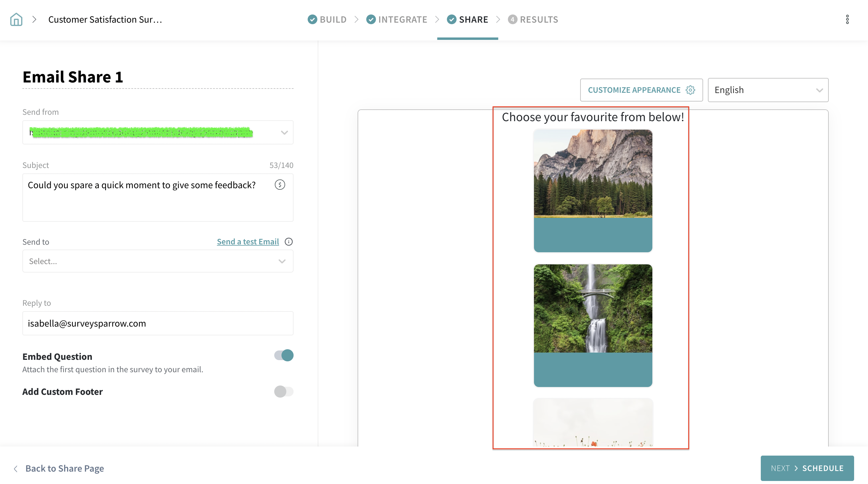This screenshot has height=484, width=868.
Task: Click the Integrate step checkmark icon
Action: pyautogui.click(x=371, y=20)
